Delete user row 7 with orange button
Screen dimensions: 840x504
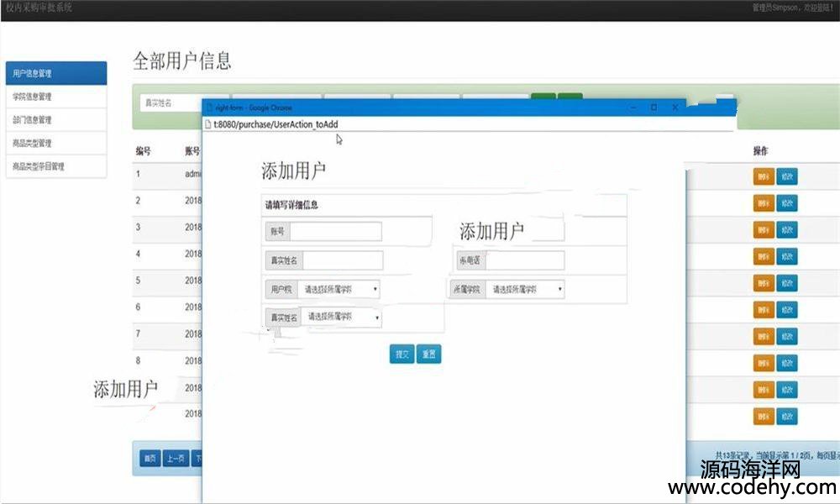point(764,336)
